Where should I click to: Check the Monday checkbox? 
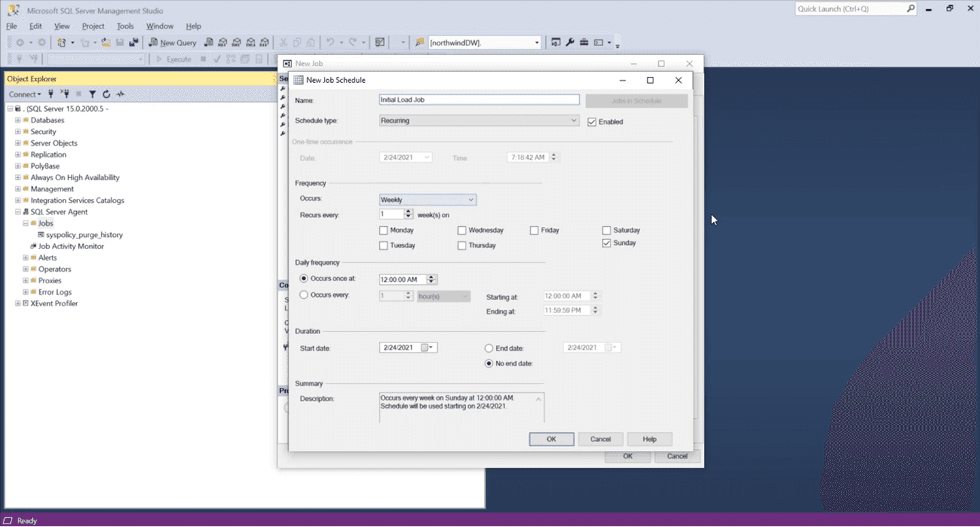click(384, 230)
